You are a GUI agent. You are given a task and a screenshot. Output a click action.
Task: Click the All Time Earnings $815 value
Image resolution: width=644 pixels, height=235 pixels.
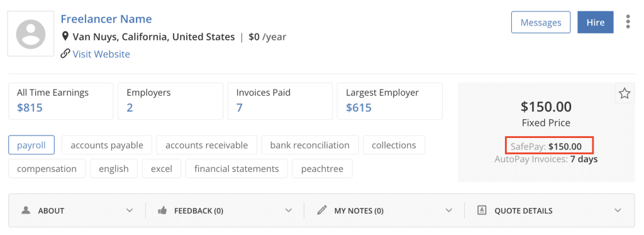pos(30,108)
